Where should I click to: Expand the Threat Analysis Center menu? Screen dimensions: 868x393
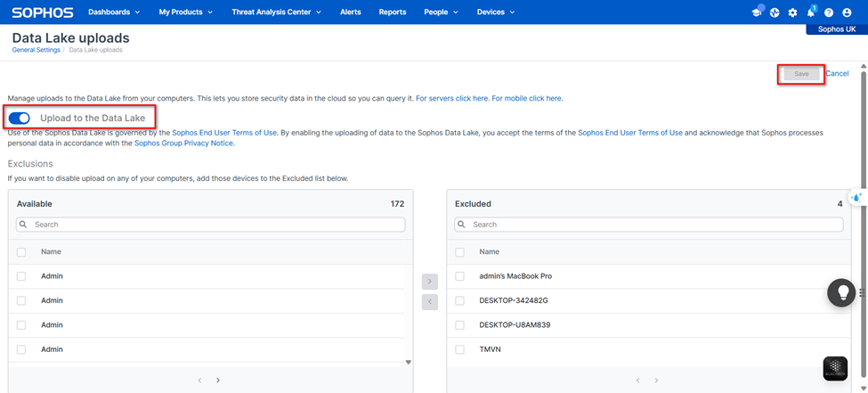coord(275,12)
